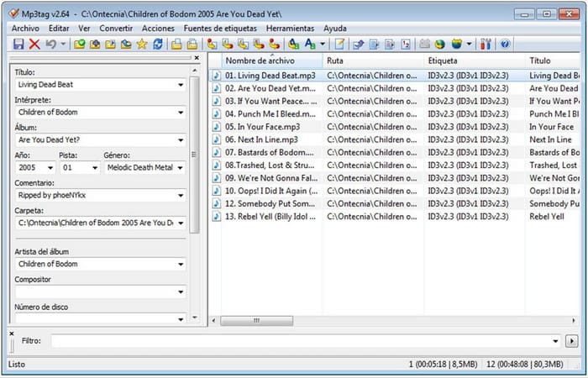
Task: Expand the Carpeta dropdown
Action: [181, 223]
